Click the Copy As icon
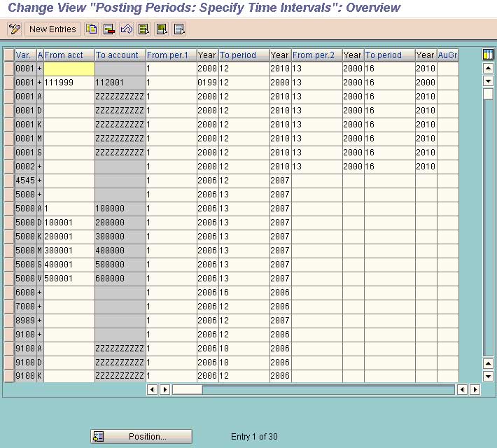Viewport: 497px width, 448px height. [x=92, y=29]
